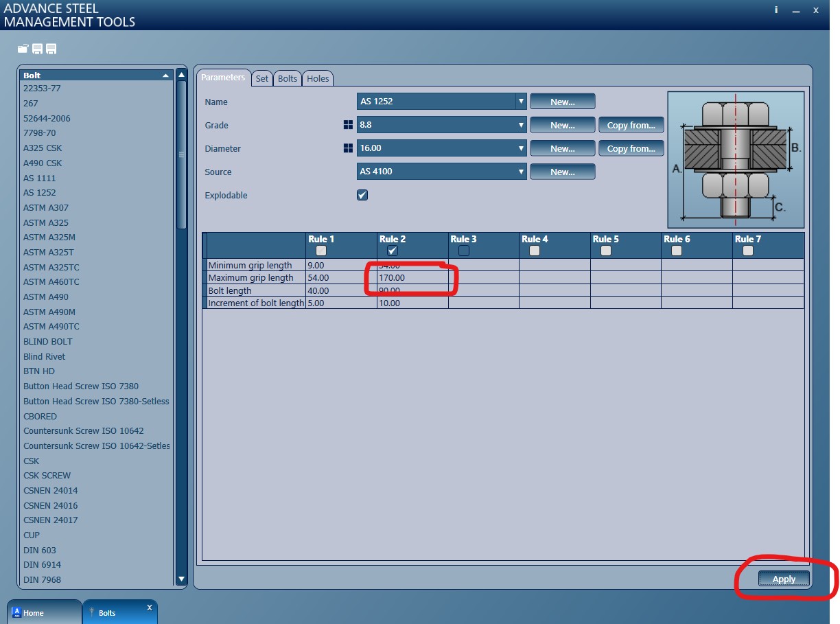Click the grid icon beside the Diameter dropdown
840x624 pixels.
click(x=348, y=148)
